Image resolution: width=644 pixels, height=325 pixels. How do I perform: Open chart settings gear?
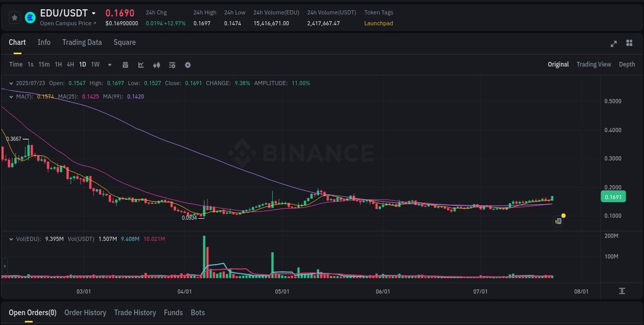pyautogui.click(x=188, y=65)
